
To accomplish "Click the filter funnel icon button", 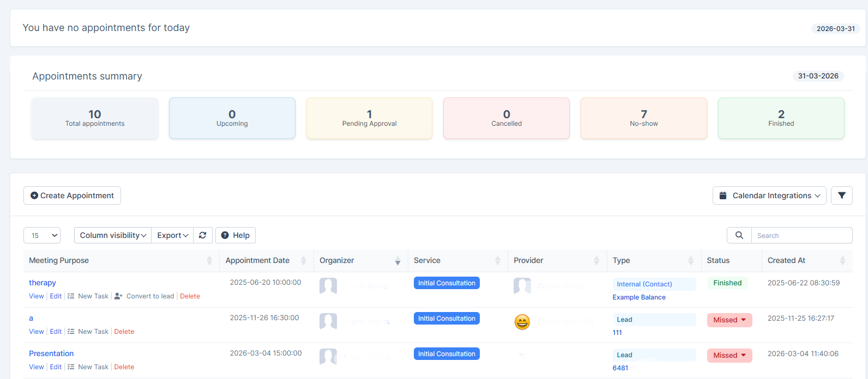I will click(x=841, y=195).
